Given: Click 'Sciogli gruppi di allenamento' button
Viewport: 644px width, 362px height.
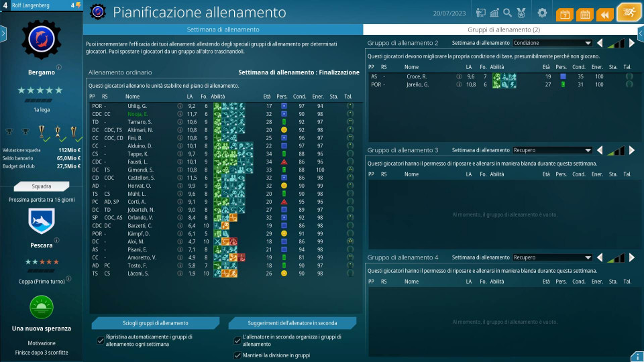Looking at the screenshot, I should tap(155, 323).
